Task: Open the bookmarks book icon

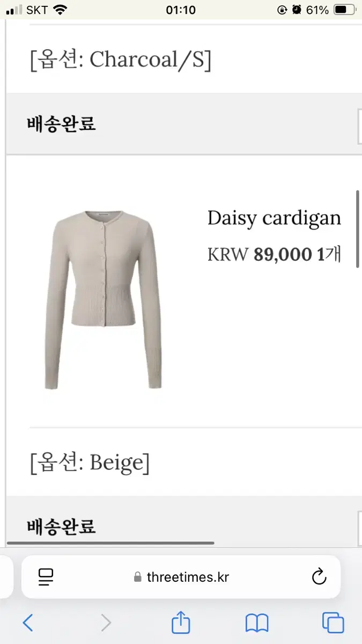Action: [x=257, y=623]
